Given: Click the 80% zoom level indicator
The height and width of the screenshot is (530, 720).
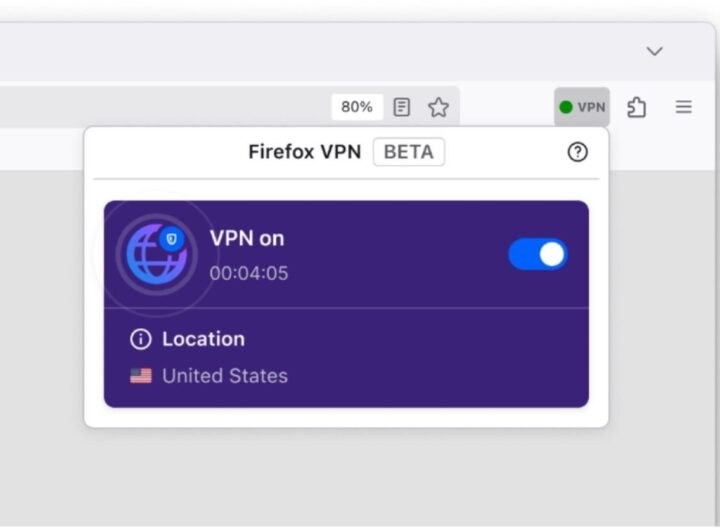Looking at the screenshot, I should [x=357, y=107].
